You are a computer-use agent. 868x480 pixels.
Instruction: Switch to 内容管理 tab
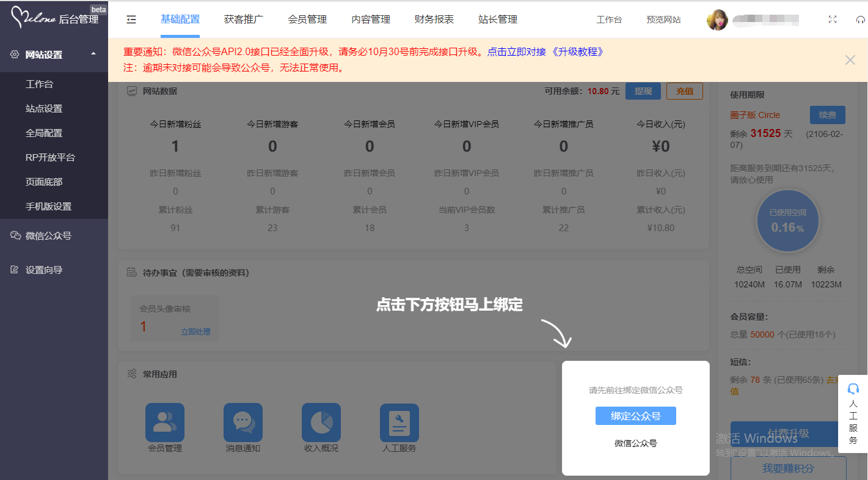371,20
